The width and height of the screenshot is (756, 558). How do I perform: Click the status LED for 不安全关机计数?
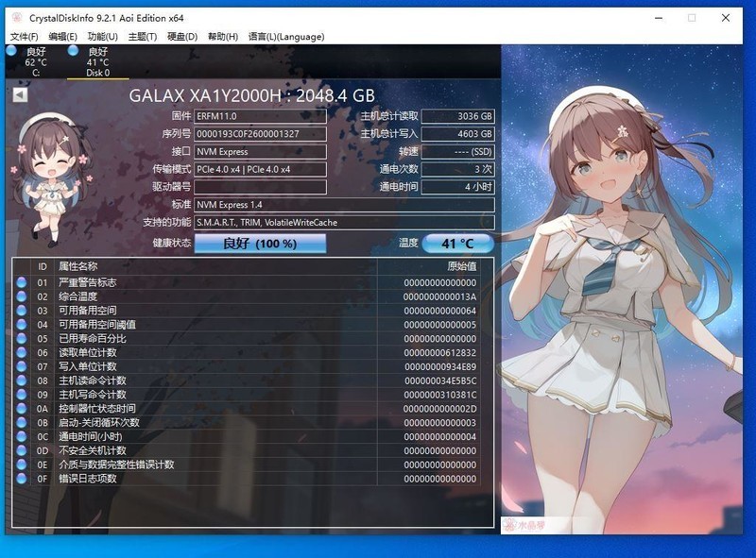22,450
